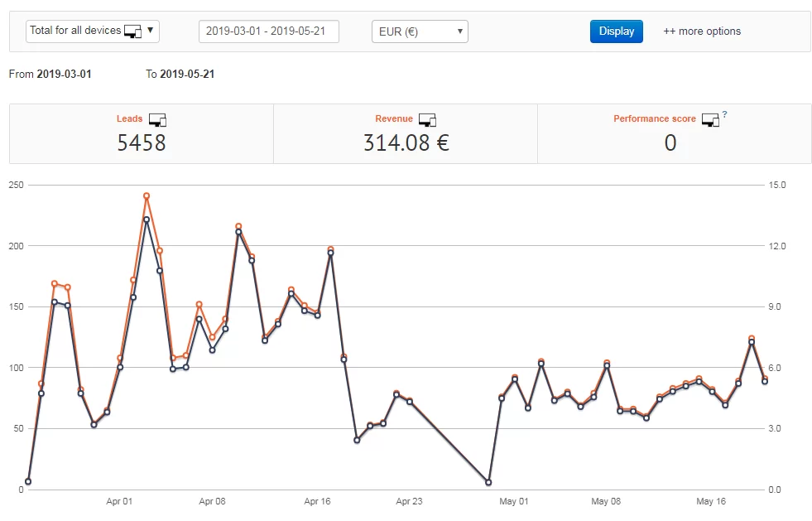This screenshot has height=521, width=812.
Task: Open the EUR (€) currency dropdown
Action: pyautogui.click(x=420, y=31)
